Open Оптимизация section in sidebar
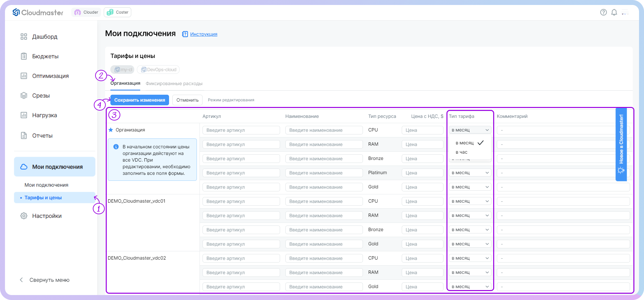Image resolution: width=644 pixels, height=300 pixels. [50, 76]
